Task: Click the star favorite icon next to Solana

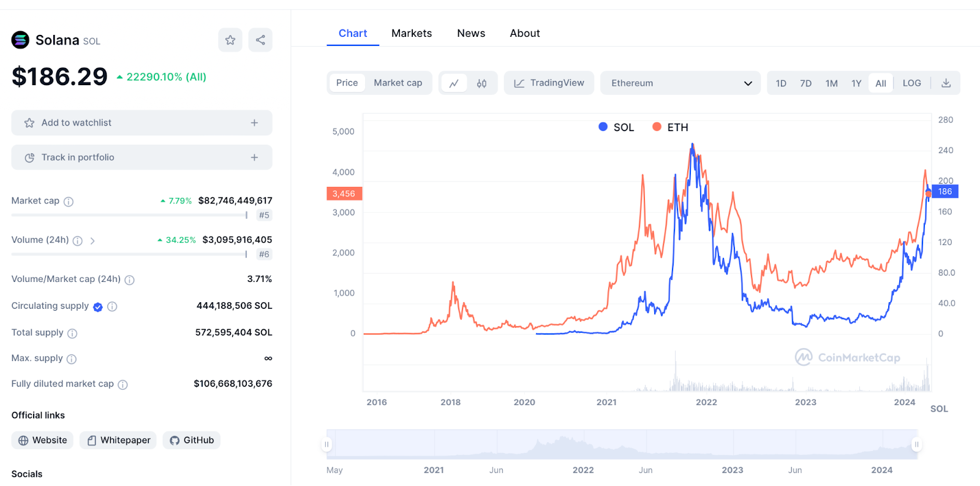Action: pyautogui.click(x=230, y=40)
